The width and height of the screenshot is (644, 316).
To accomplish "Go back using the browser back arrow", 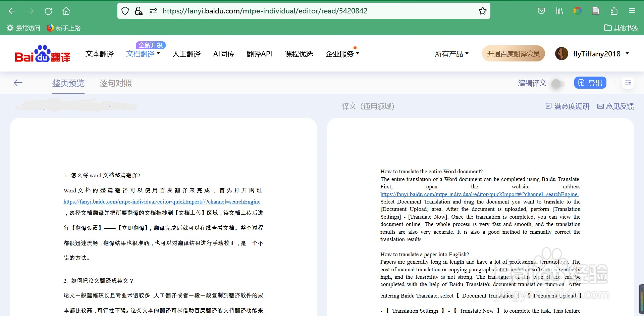I will [x=12, y=11].
